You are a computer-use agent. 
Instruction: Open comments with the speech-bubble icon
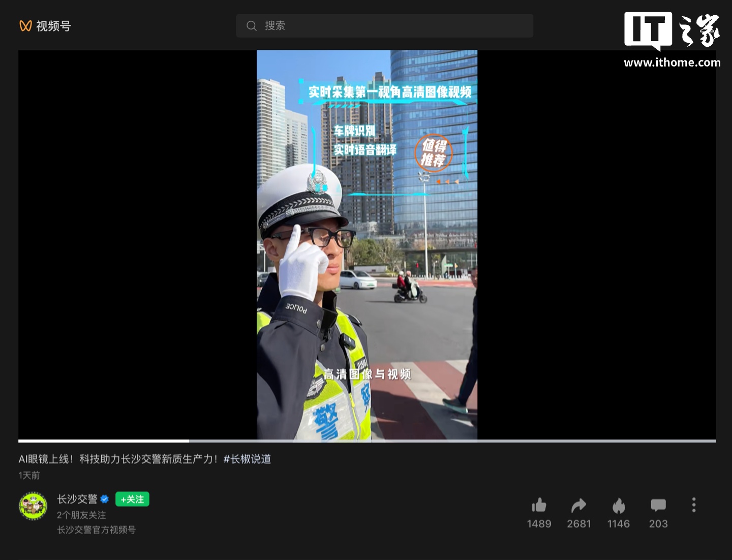point(658,506)
